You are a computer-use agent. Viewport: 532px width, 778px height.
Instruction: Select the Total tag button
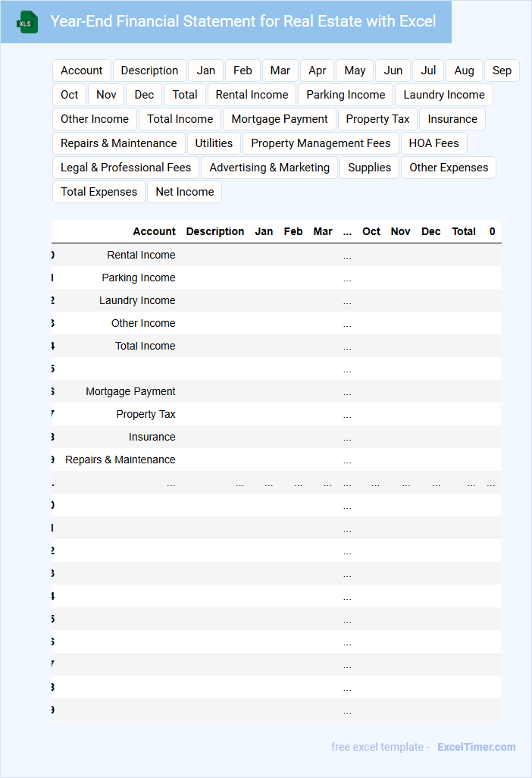[x=185, y=95]
